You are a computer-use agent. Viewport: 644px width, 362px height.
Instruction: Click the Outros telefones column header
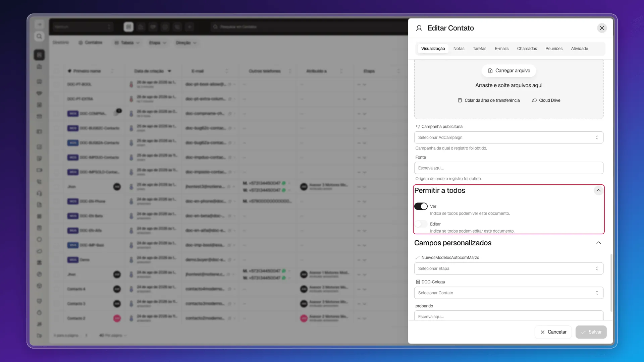tap(265, 71)
